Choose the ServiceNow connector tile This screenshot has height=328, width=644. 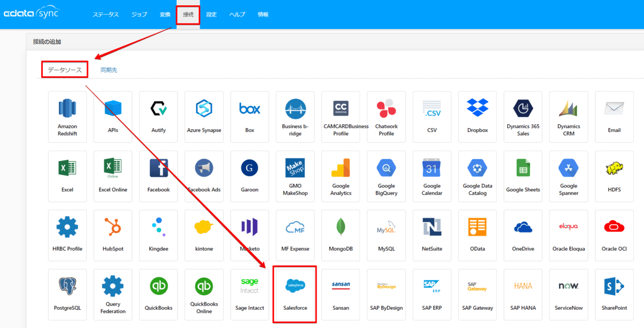click(x=569, y=295)
